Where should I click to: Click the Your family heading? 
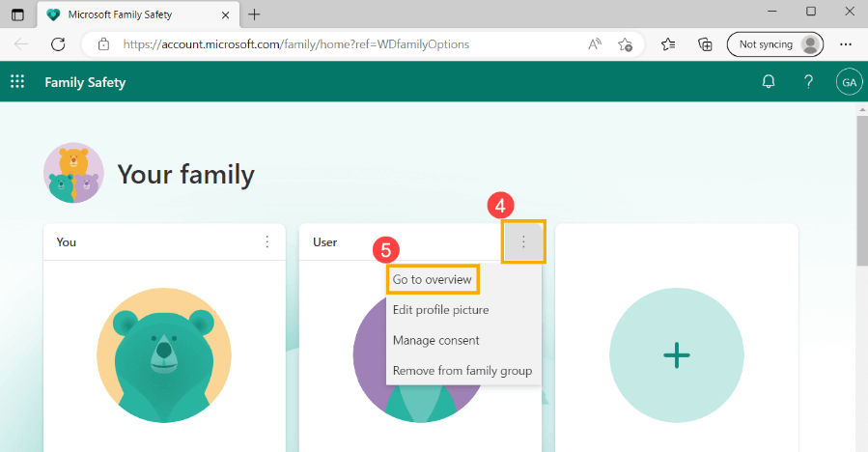coord(186,175)
